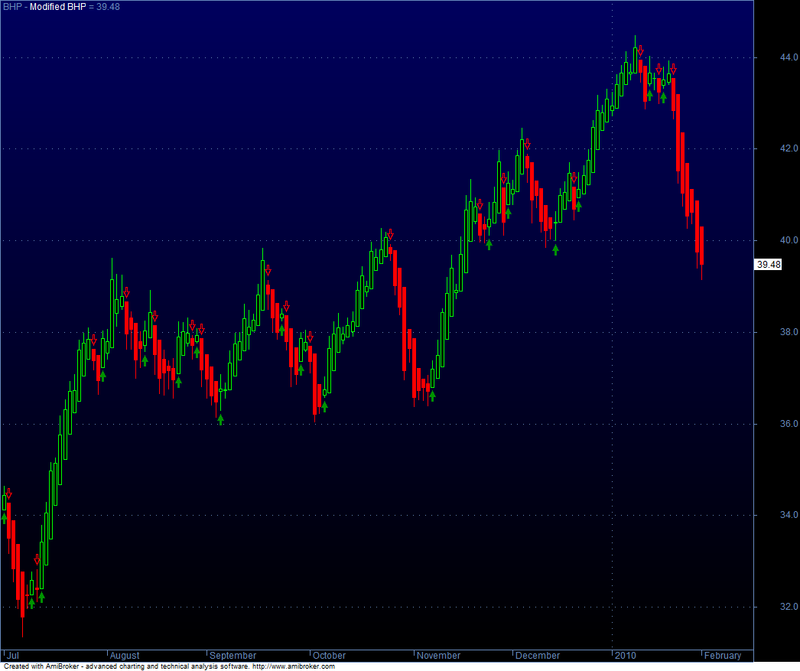Viewport: 800px width, 671px height.
Task: Click the 34.0 price axis label
Action: tap(789, 515)
